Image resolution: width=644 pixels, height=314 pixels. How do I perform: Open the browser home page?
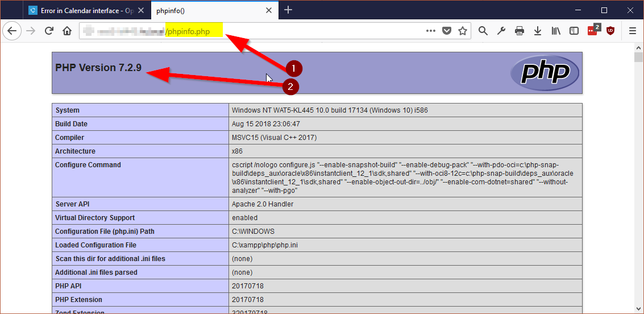67,31
